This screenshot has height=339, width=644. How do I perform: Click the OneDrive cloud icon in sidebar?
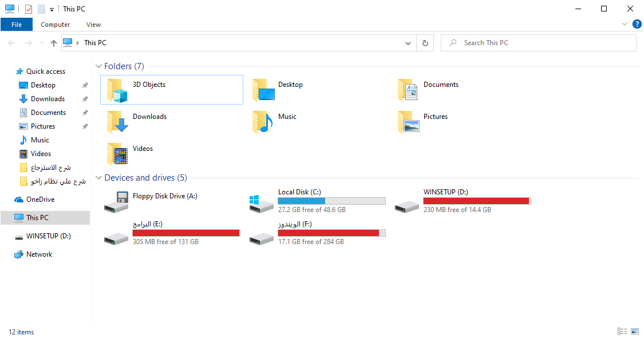point(19,200)
